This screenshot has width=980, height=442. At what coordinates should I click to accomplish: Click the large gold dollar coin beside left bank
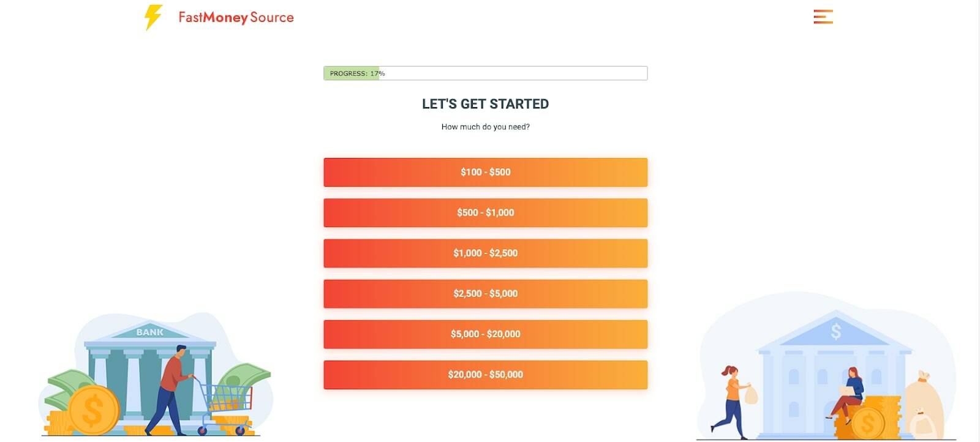[94, 409]
